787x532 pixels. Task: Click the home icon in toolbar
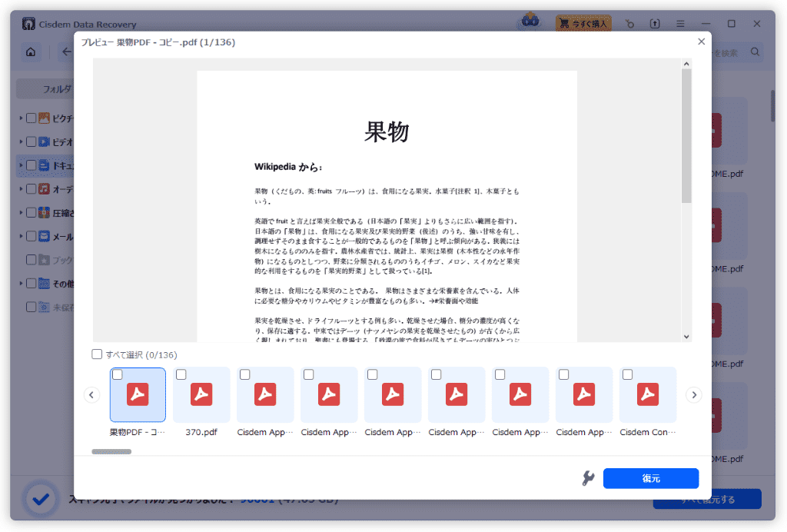tap(31, 52)
